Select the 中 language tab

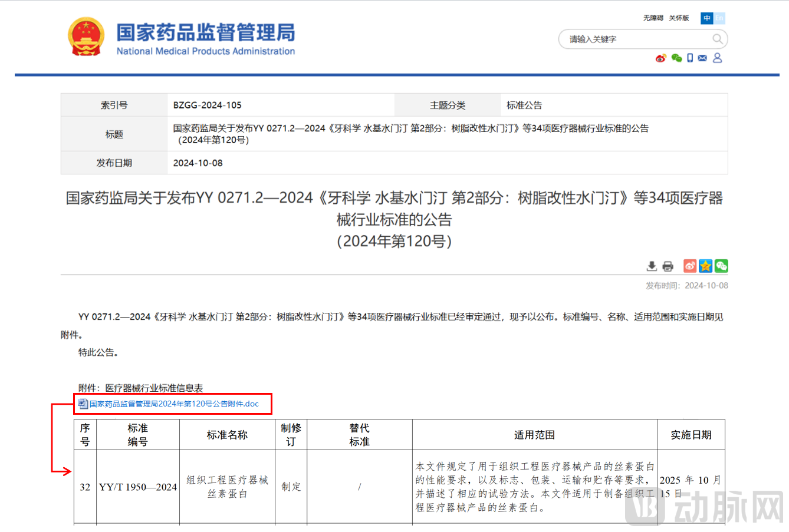[706, 18]
